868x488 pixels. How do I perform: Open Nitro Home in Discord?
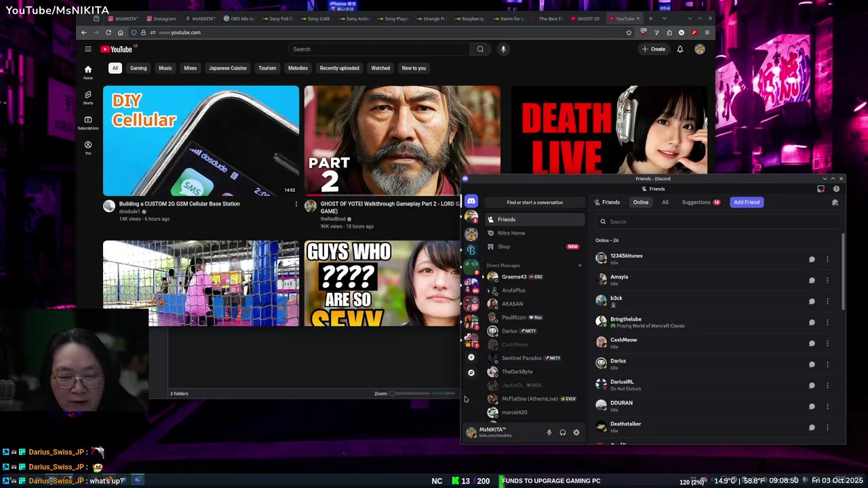[x=535, y=233]
